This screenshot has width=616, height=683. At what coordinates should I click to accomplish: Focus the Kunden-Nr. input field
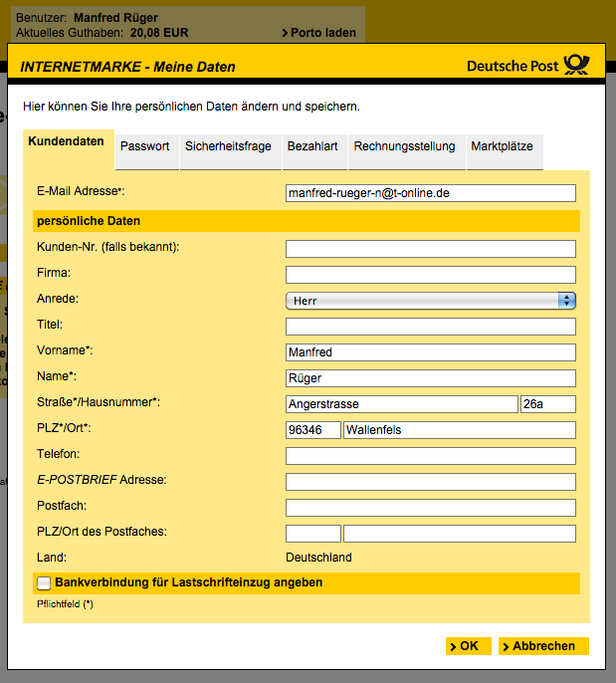pos(430,249)
